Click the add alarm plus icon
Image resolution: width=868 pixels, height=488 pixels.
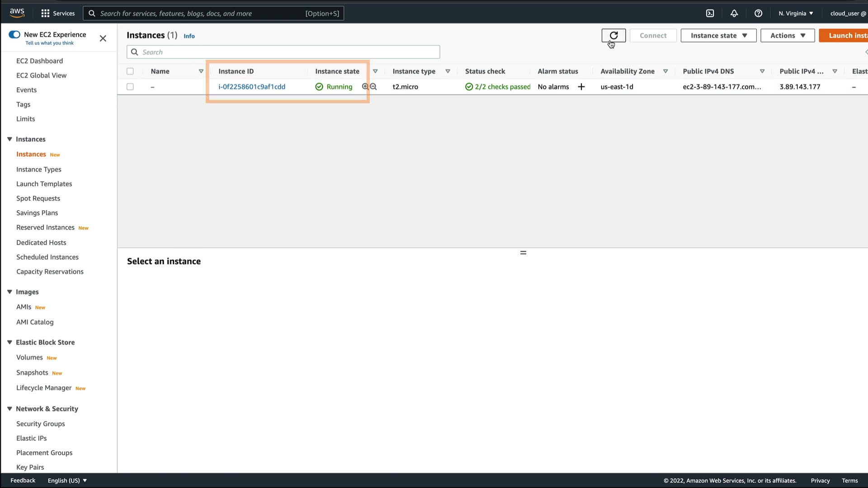[x=581, y=87]
